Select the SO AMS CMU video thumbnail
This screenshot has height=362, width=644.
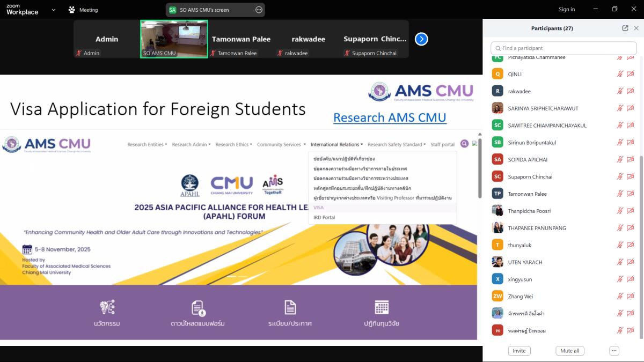tap(174, 39)
